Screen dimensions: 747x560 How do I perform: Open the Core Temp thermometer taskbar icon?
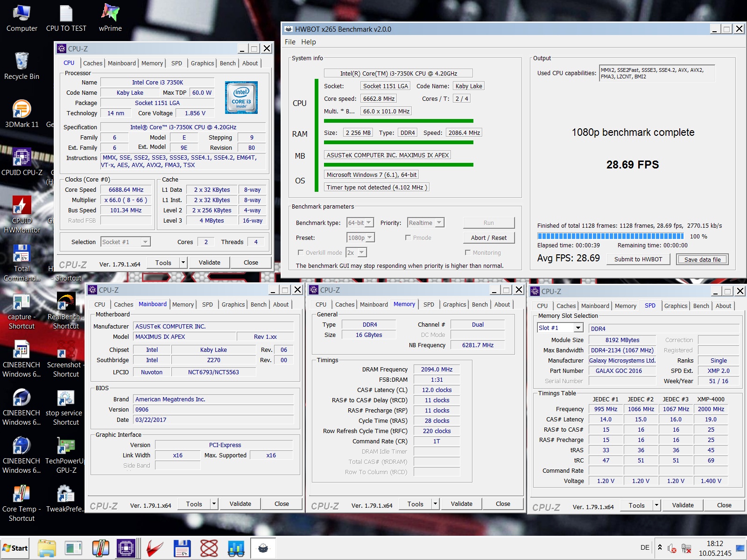point(100,548)
